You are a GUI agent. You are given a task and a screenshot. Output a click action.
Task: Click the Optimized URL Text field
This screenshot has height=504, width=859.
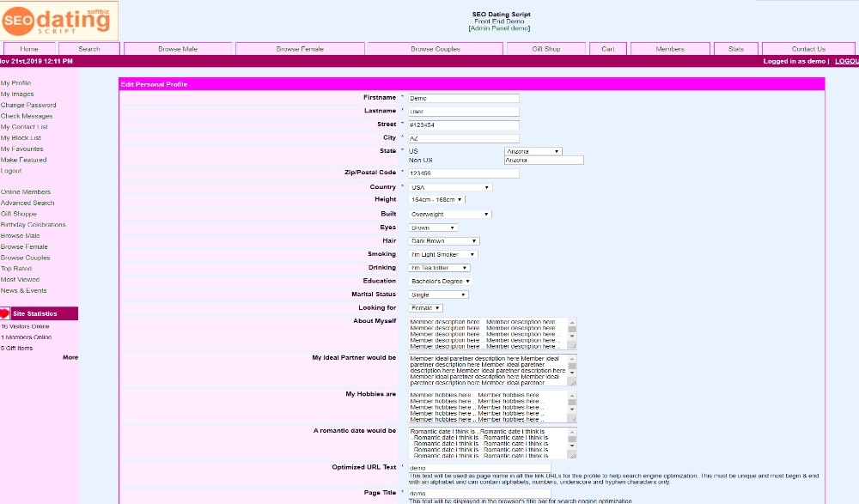[x=479, y=468]
